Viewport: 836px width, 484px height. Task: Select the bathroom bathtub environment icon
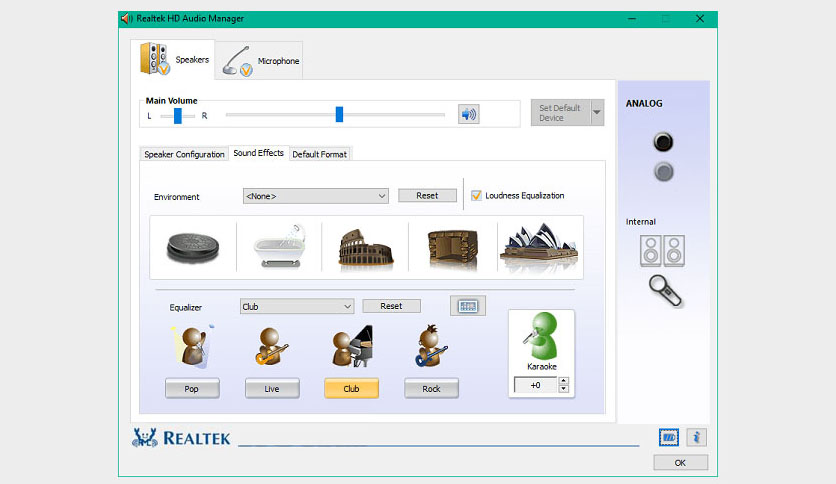pos(279,246)
